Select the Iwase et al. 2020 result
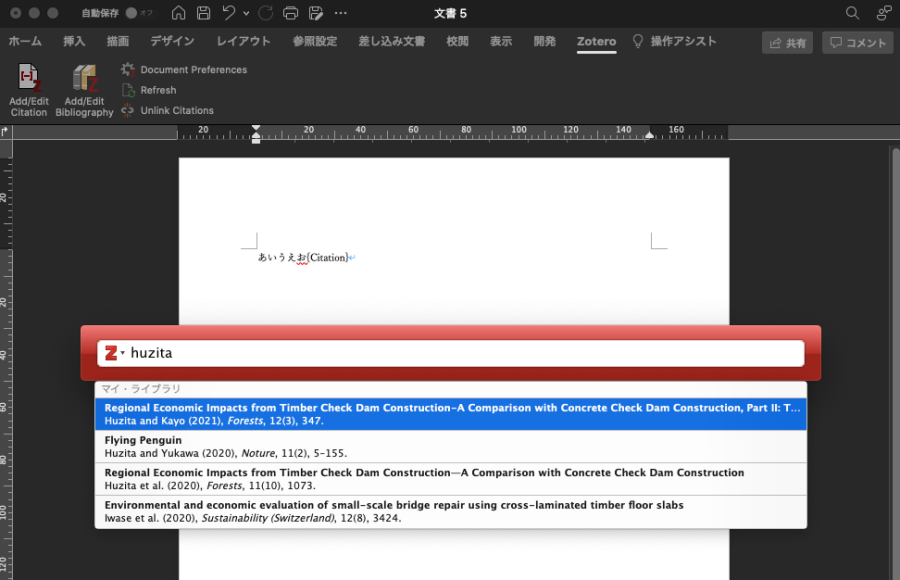The width and height of the screenshot is (900, 580). [450, 511]
